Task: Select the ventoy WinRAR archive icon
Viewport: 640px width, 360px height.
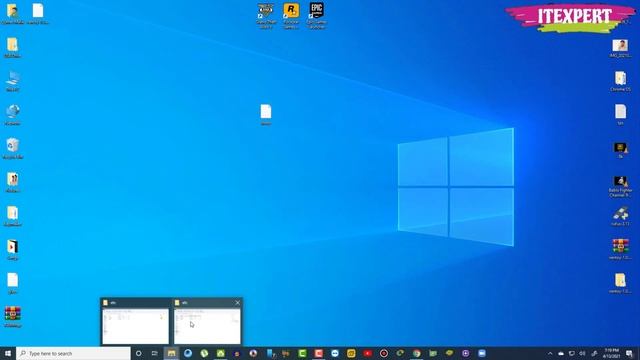Action: pos(620,249)
